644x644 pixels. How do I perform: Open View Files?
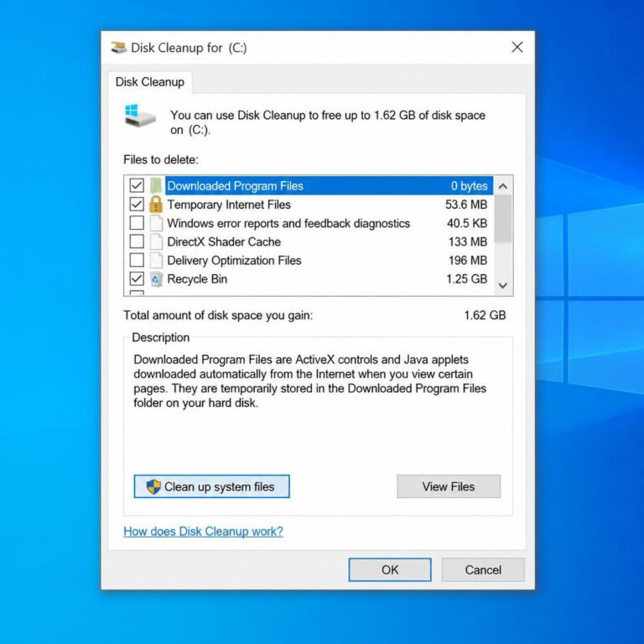tap(449, 486)
